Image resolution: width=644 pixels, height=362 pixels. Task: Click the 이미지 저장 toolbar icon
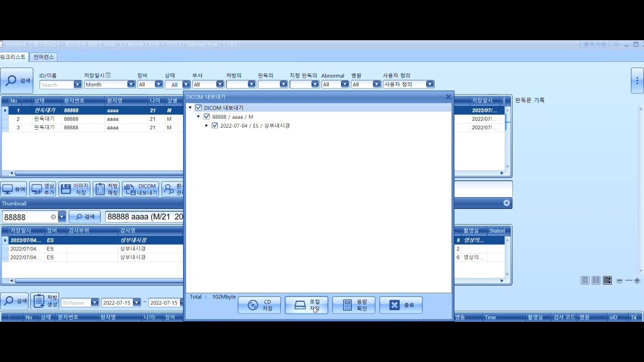tap(74, 190)
